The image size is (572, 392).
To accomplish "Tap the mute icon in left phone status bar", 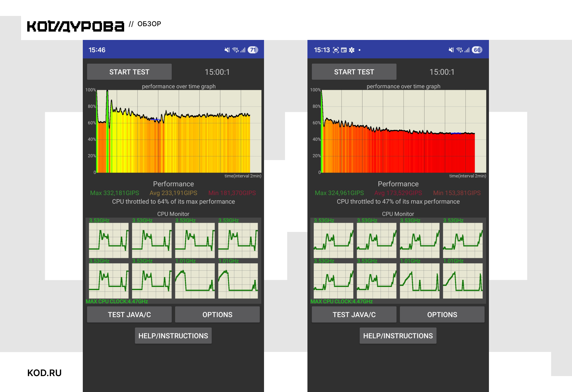I will click(227, 50).
